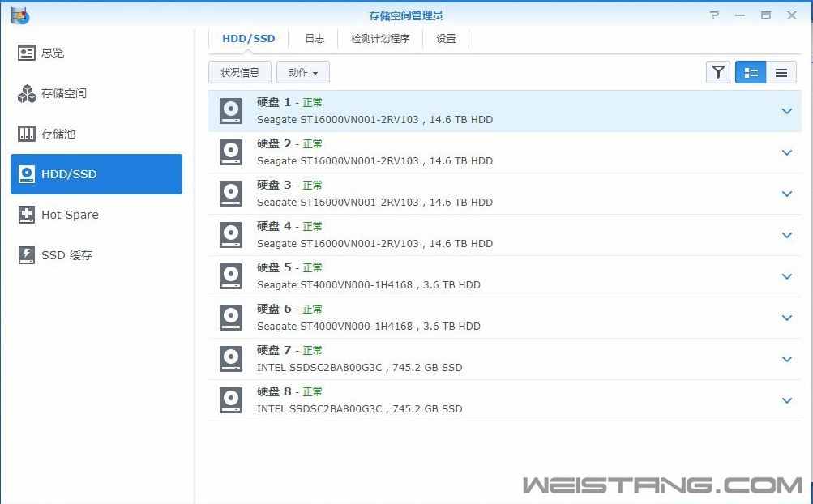Select 存储空间 in the left sidebar
This screenshot has width=813, height=504.
pyautogui.click(x=63, y=93)
